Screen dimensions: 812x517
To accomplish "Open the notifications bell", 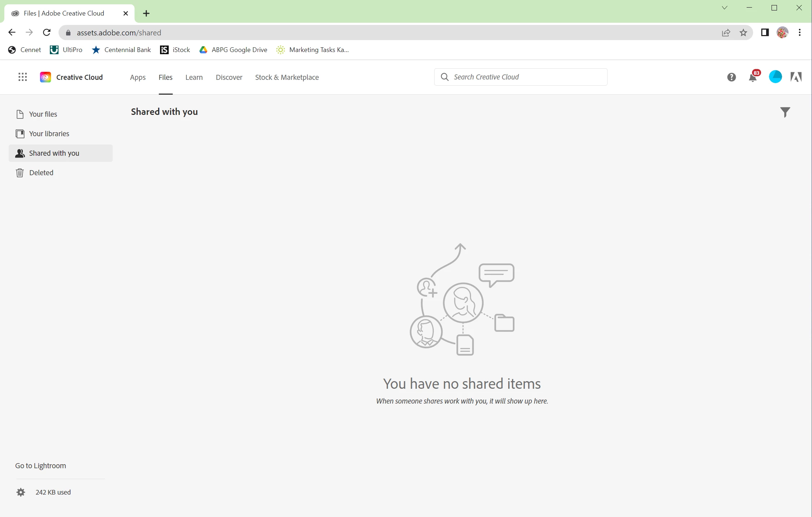I will 753,77.
